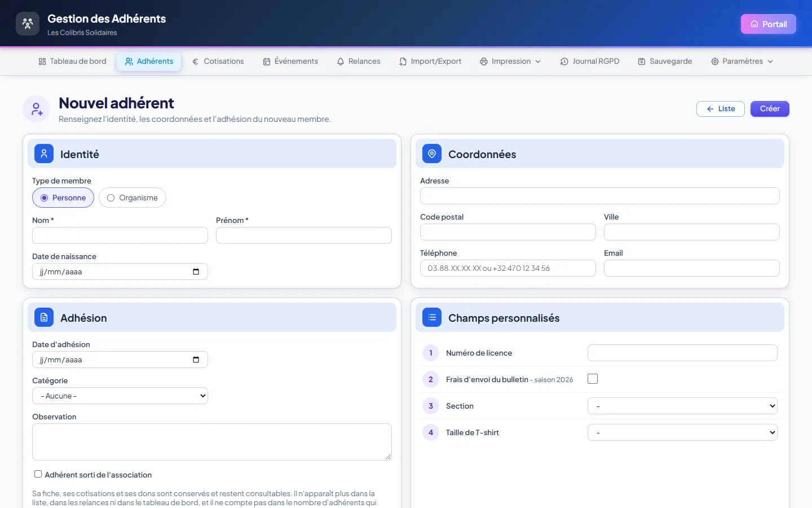
Task: Click the Ville input field
Action: 692,232
